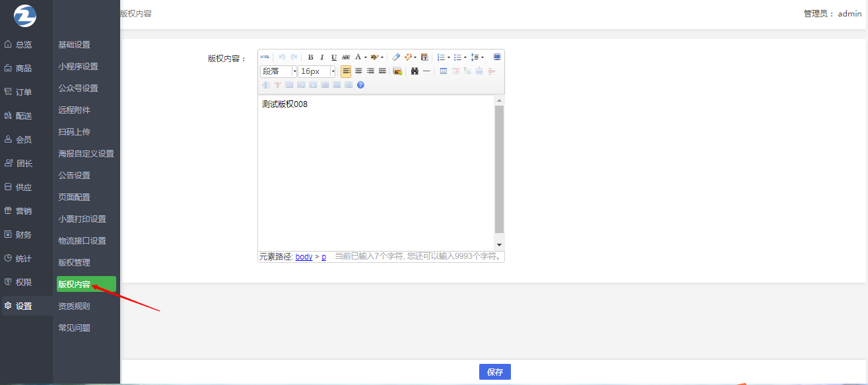Toggle strikethrough ABC formatting
The image size is (868, 385).
346,57
